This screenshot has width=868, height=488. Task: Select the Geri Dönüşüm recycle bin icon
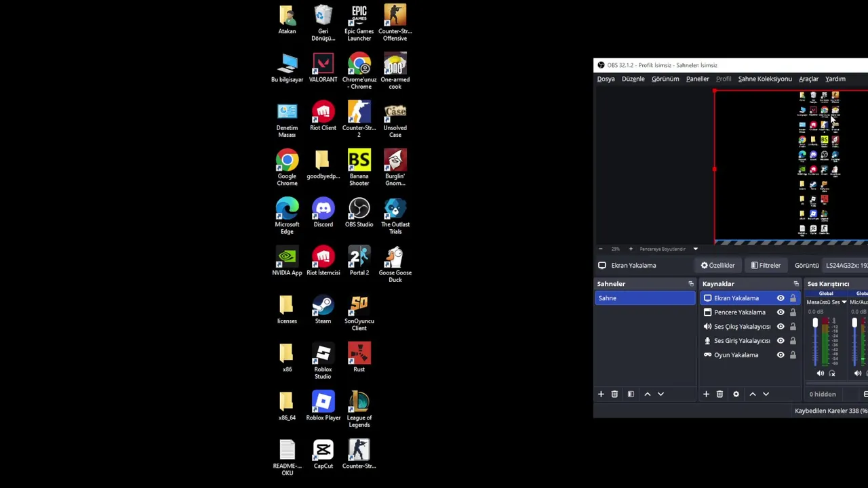[323, 23]
